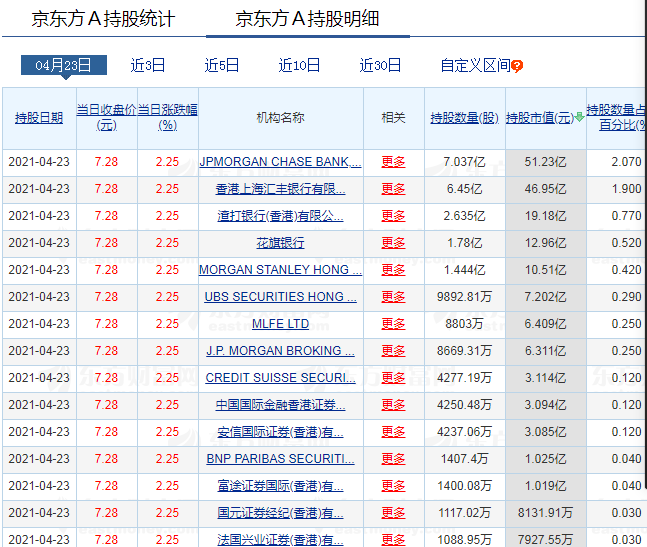
Task: Click 更多 in the BNP PARIBAS row
Action: coord(393,459)
